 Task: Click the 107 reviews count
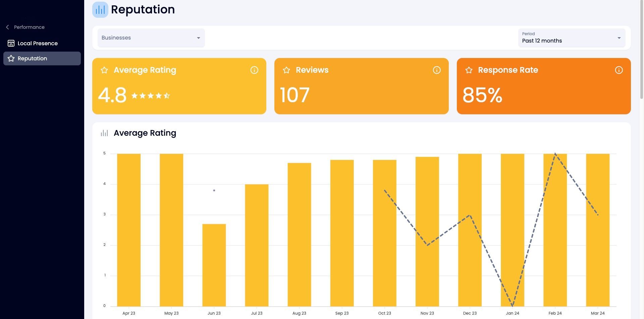click(294, 95)
